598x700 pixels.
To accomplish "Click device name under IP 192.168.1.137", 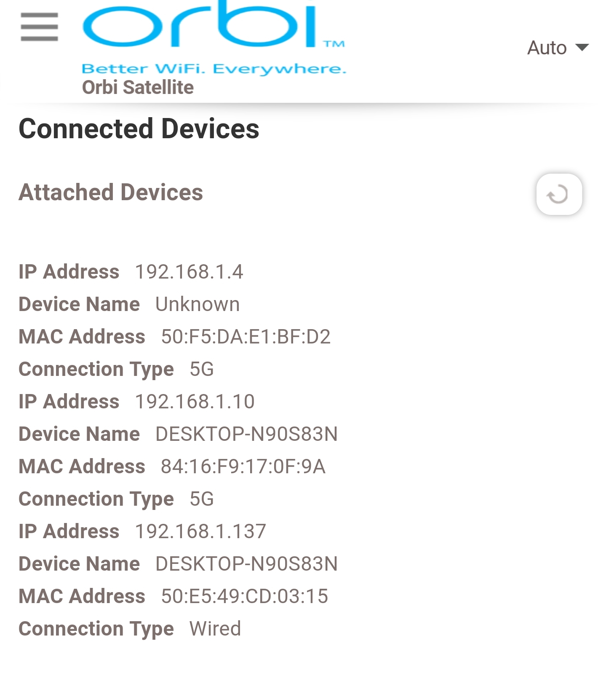I will (x=246, y=564).
